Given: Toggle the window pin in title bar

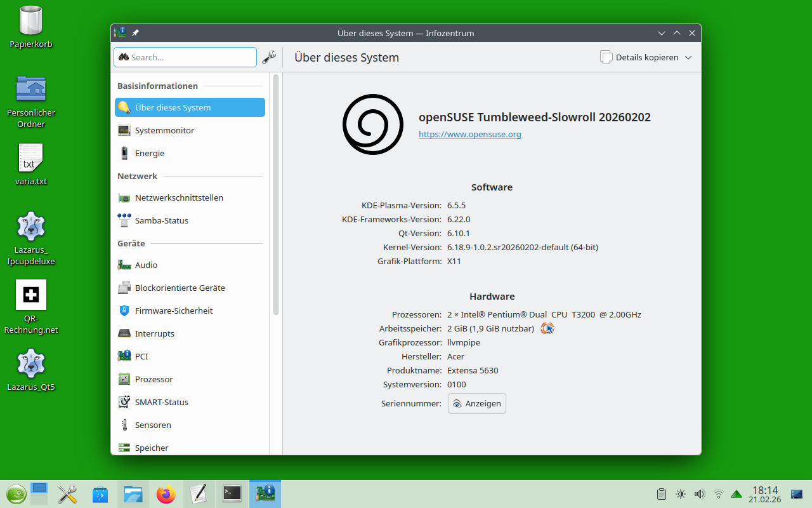Looking at the screenshot, I should [x=135, y=33].
